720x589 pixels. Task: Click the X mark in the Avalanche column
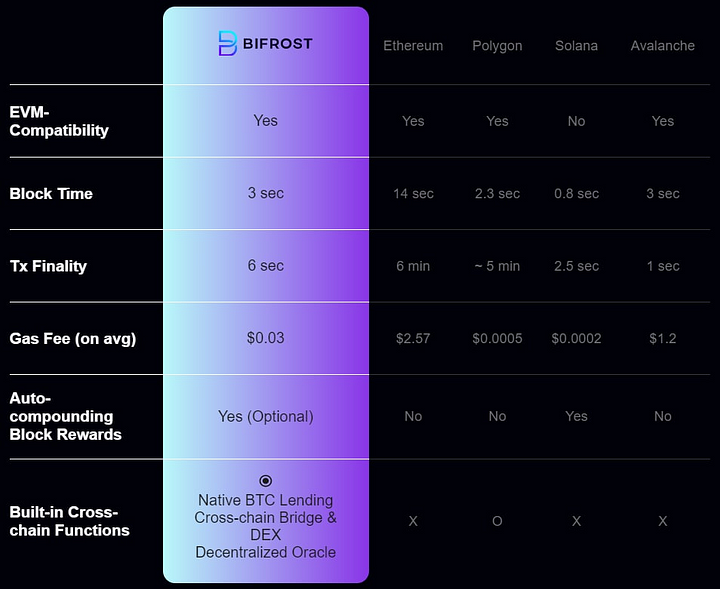click(663, 521)
